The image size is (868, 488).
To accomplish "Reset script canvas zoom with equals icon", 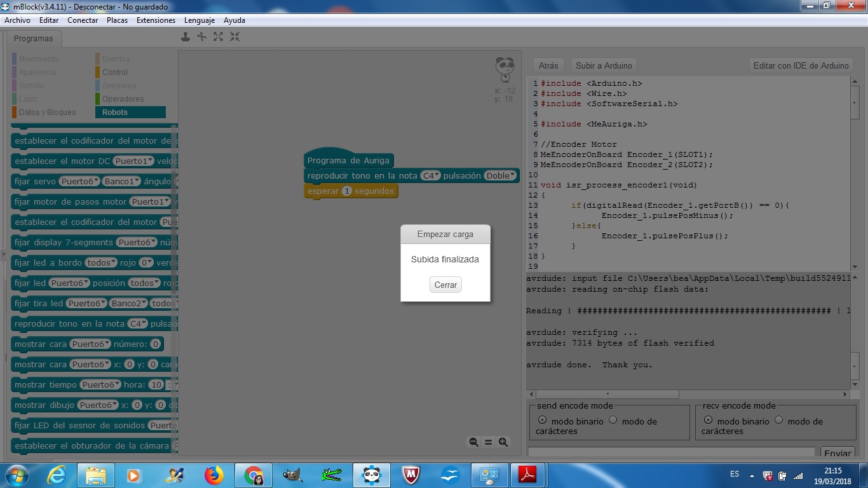I will coord(488,442).
